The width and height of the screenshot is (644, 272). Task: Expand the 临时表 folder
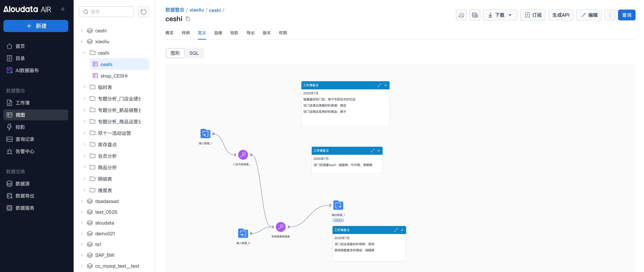click(x=84, y=87)
